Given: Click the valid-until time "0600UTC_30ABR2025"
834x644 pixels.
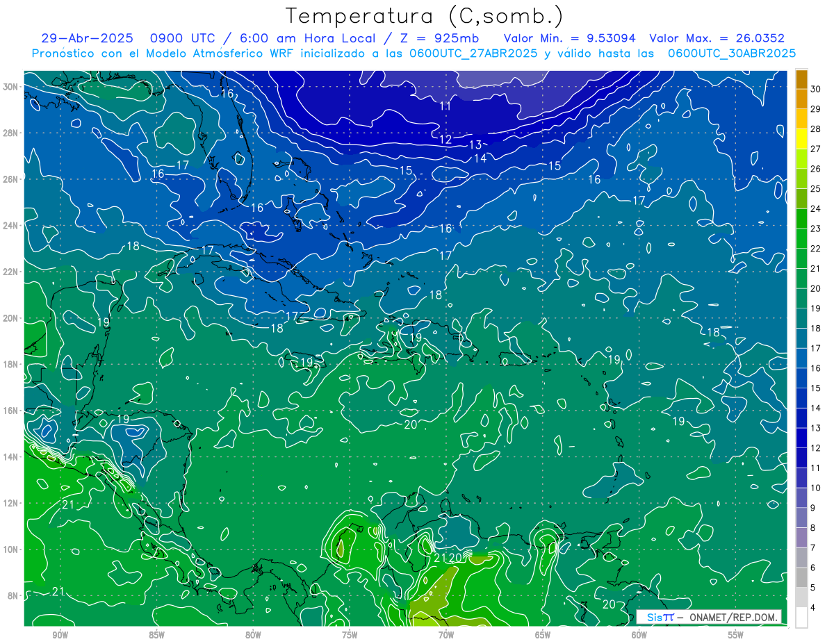Looking at the screenshot, I should (x=732, y=53).
